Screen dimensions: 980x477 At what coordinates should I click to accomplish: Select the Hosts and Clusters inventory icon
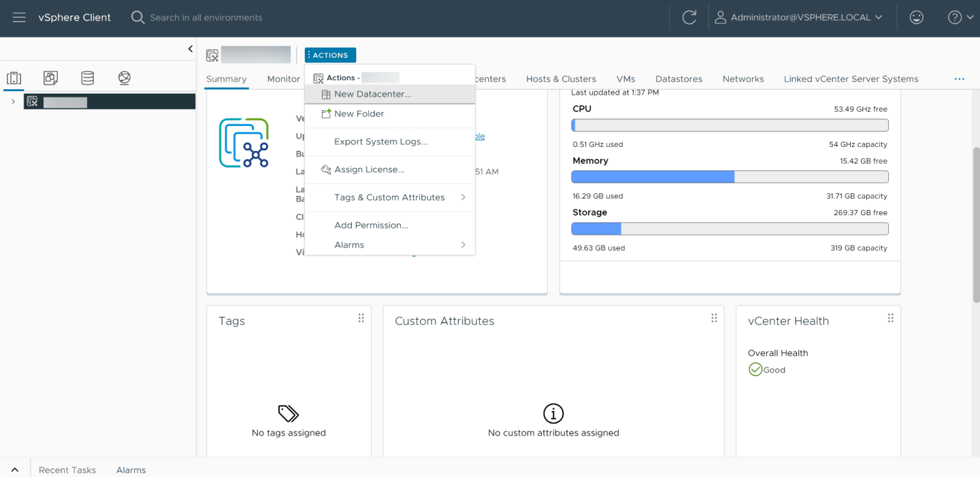tap(14, 78)
